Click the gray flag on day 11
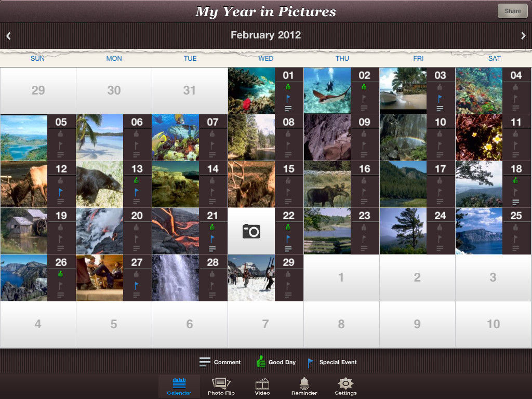 coord(516,145)
